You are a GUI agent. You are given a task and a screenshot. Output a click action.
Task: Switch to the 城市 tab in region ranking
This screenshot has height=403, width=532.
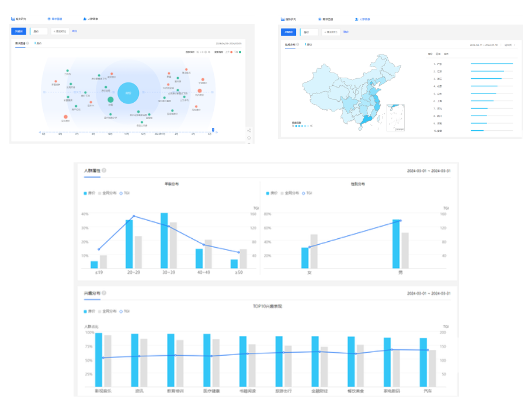(x=447, y=53)
